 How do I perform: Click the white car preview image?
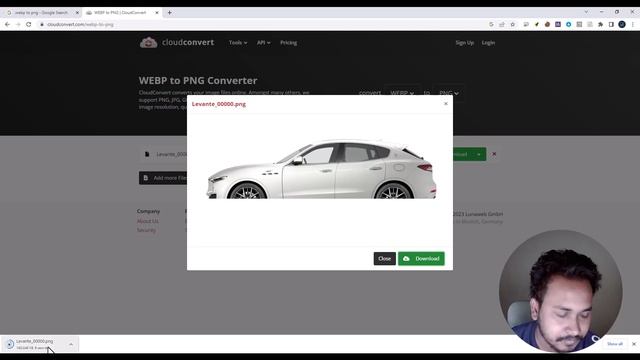[322, 169]
